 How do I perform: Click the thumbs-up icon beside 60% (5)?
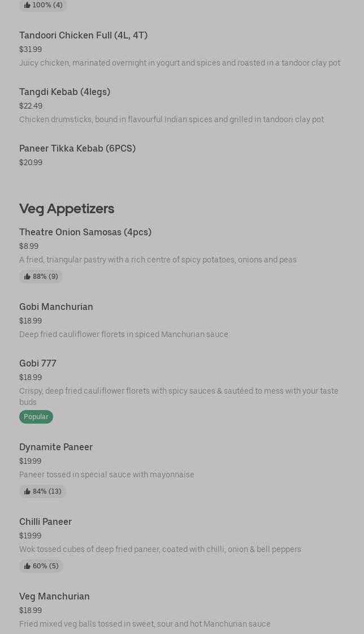click(27, 566)
